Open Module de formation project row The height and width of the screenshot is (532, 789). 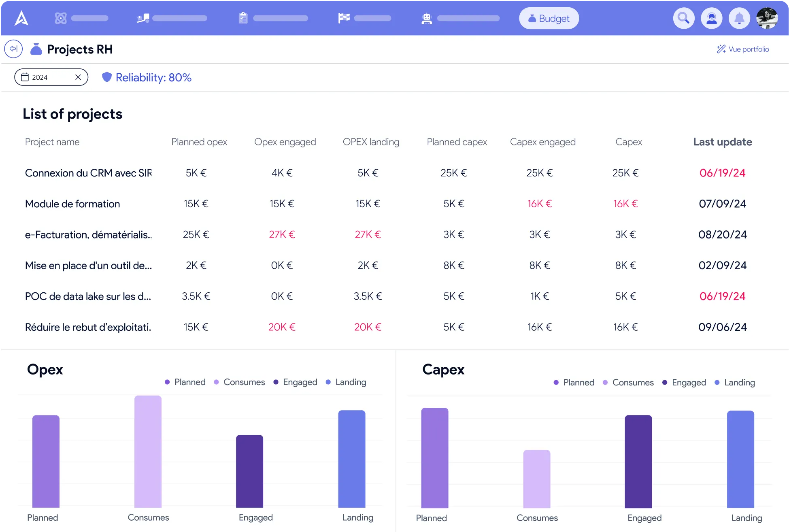pyautogui.click(x=72, y=204)
